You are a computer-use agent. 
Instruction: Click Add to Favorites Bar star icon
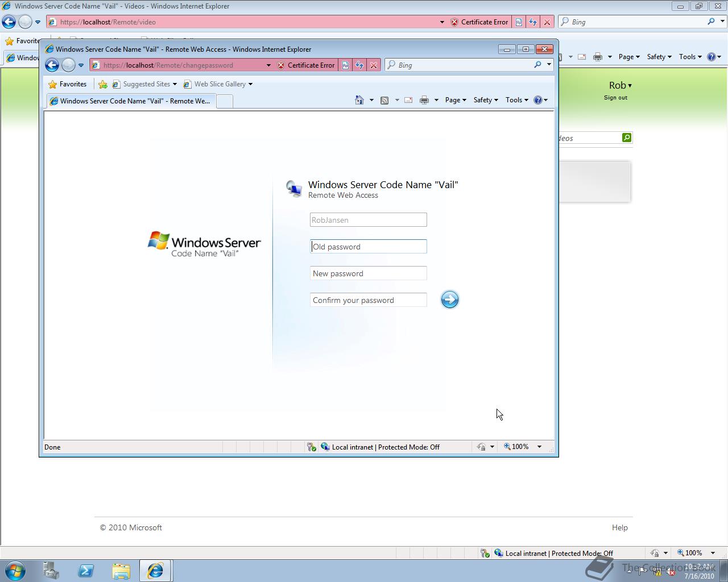tap(103, 84)
